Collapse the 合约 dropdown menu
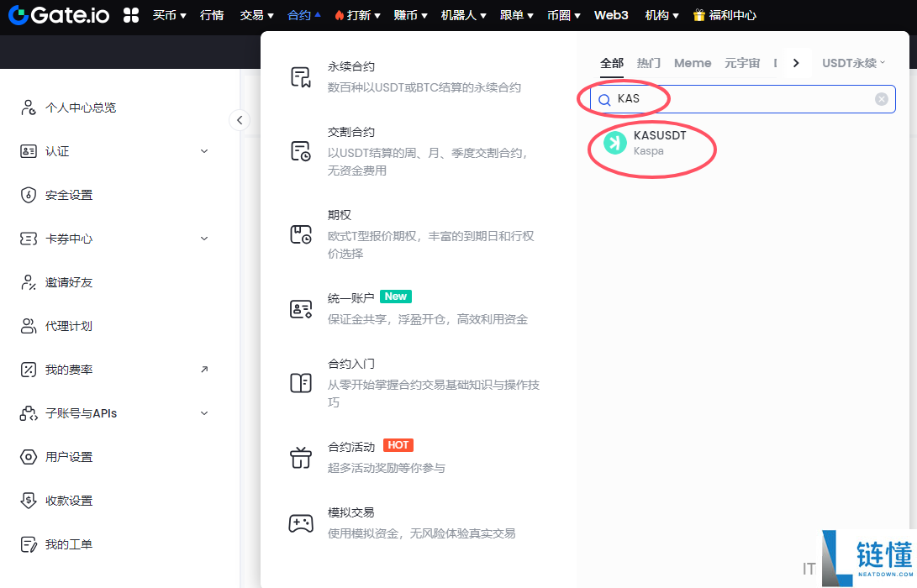917x588 pixels. pyautogui.click(x=304, y=15)
